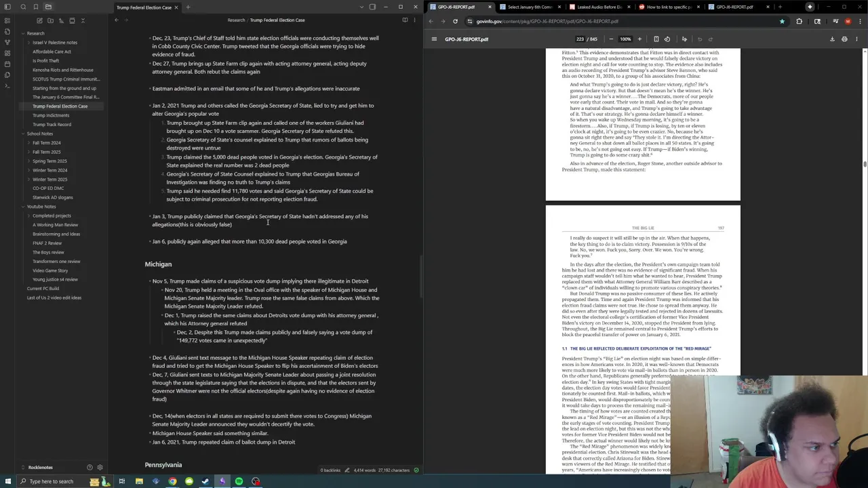Create a new note in Obsidian
868x488 pixels.
[x=39, y=20]
